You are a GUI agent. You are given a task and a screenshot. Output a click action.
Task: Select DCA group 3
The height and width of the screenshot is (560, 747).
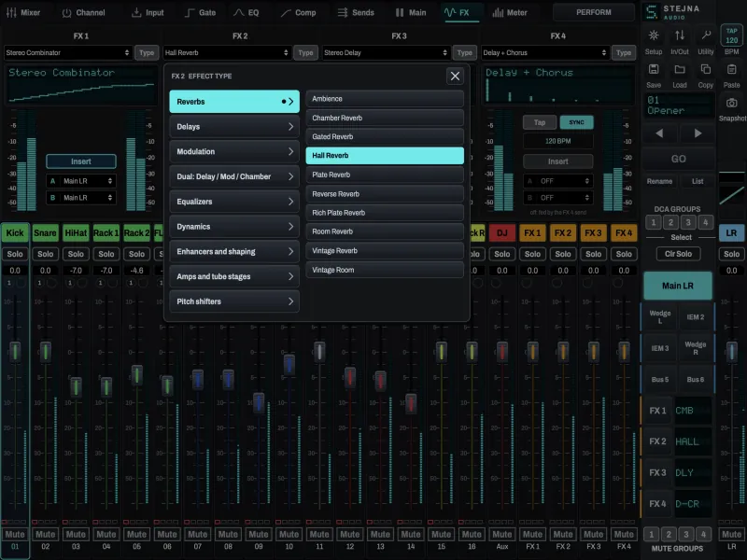click(688, 222)
